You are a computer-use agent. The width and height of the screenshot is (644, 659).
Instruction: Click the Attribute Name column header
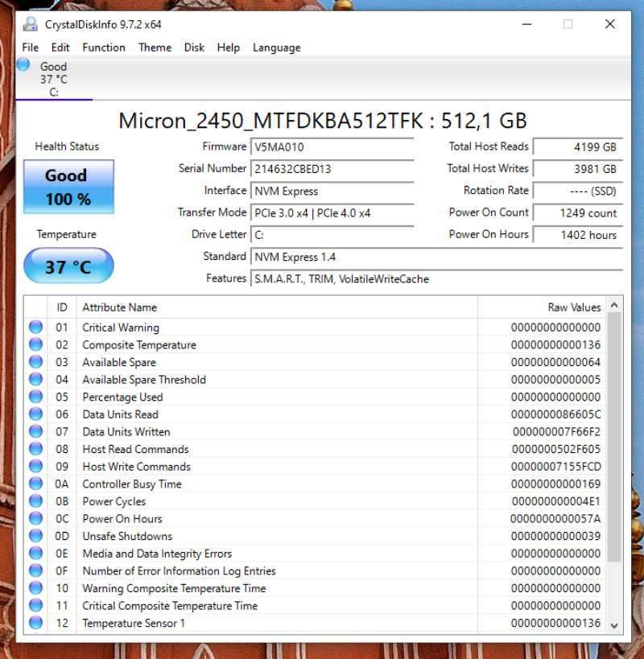(x=277, y=307)
